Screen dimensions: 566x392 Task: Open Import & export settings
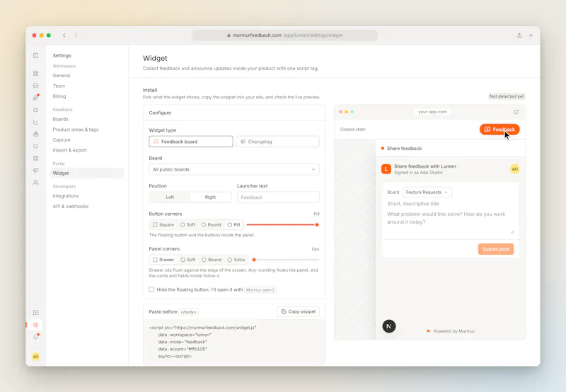69,150
